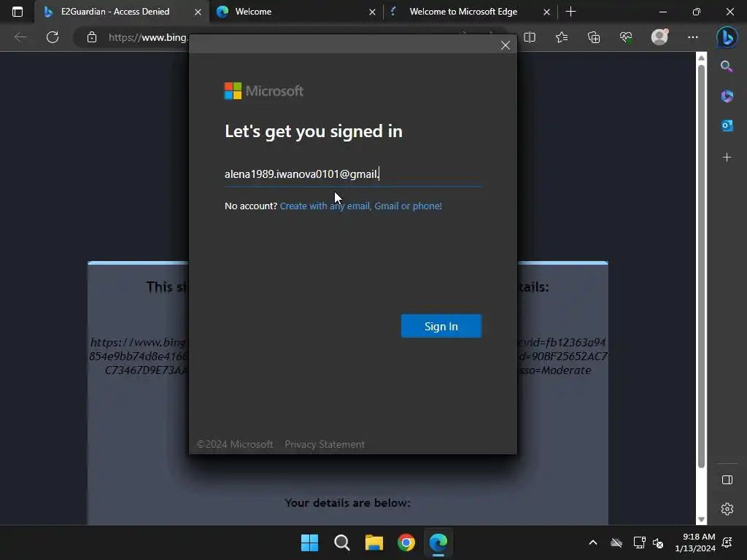747x560 pixels.
Task: Click the OneDrive tray icon
Action: tap(616, 542)
